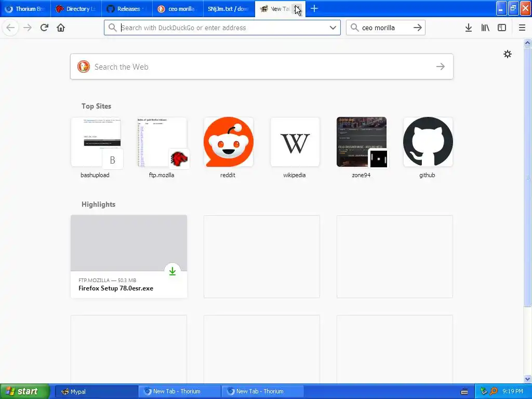Image resolution: width=532 pixels, height=399 pixels.
Task: Click the forward navigation arrow
Action: point(28,28)
